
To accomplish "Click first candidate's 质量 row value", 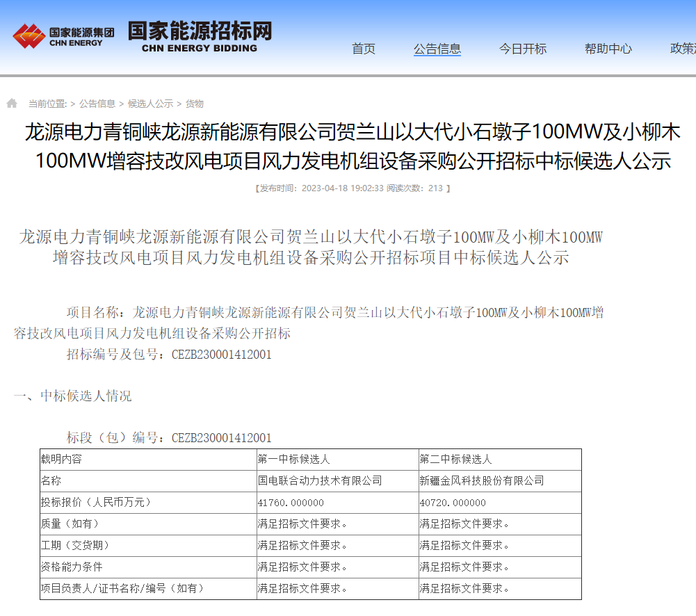I will click(x=338, y=524).
